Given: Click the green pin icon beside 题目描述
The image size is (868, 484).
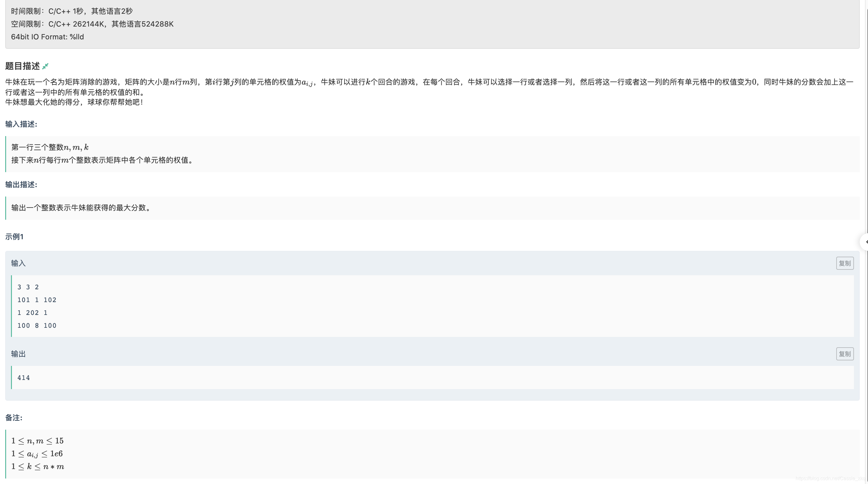Looking at the screenshot, I should [46, 66].
